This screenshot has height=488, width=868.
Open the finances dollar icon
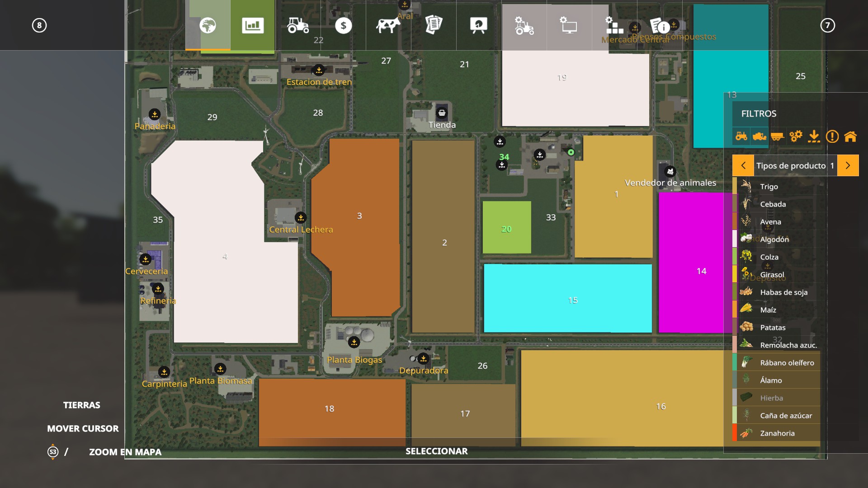[x=343, y=25]
